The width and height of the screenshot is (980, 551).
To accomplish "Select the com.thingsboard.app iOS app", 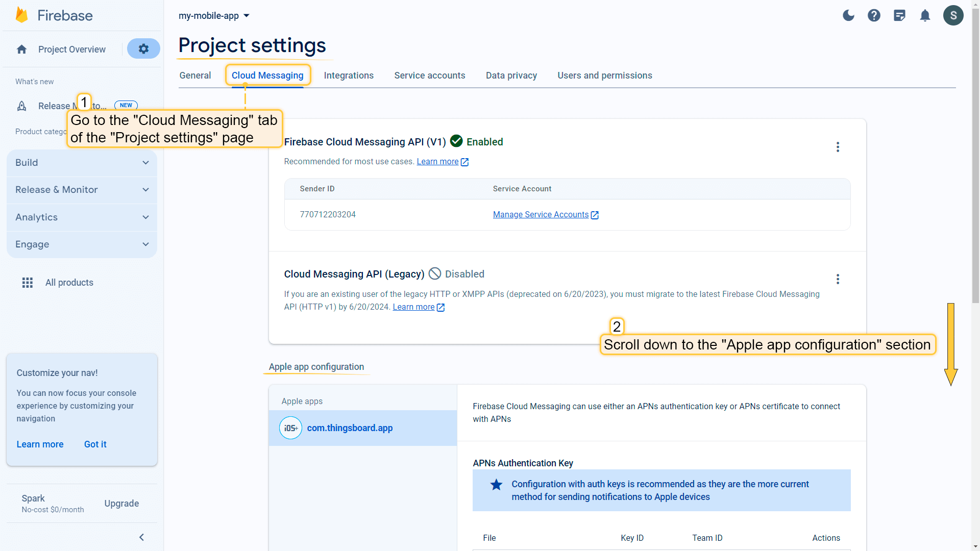I will (x=350, y=428).
